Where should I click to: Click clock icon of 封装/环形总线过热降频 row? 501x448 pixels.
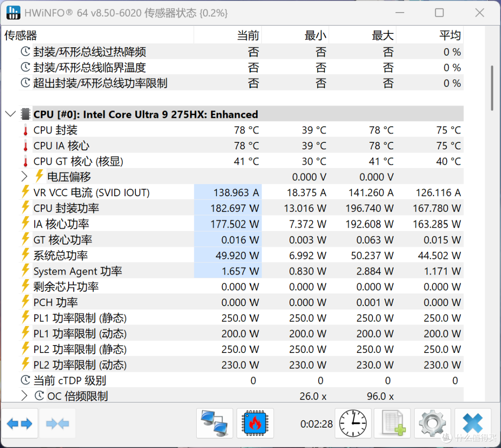pyautogui.click(x=26, y=51)
